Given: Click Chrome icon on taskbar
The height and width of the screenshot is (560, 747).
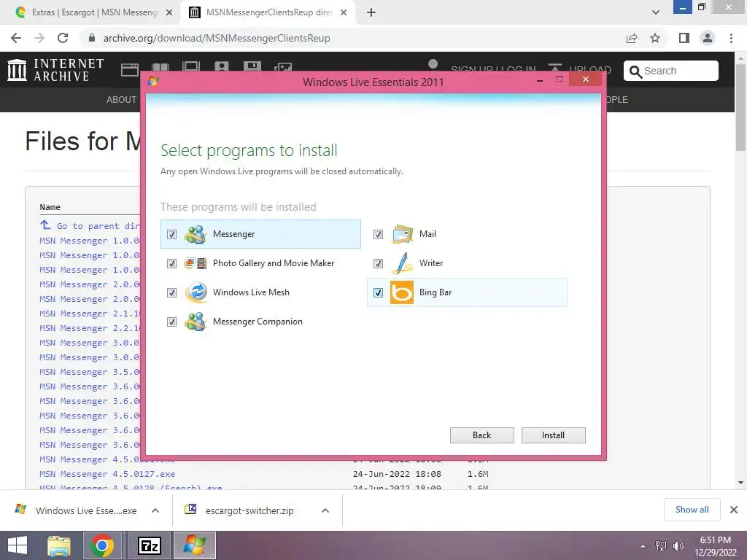Looking at the screenshot, I should coord(102,545).
